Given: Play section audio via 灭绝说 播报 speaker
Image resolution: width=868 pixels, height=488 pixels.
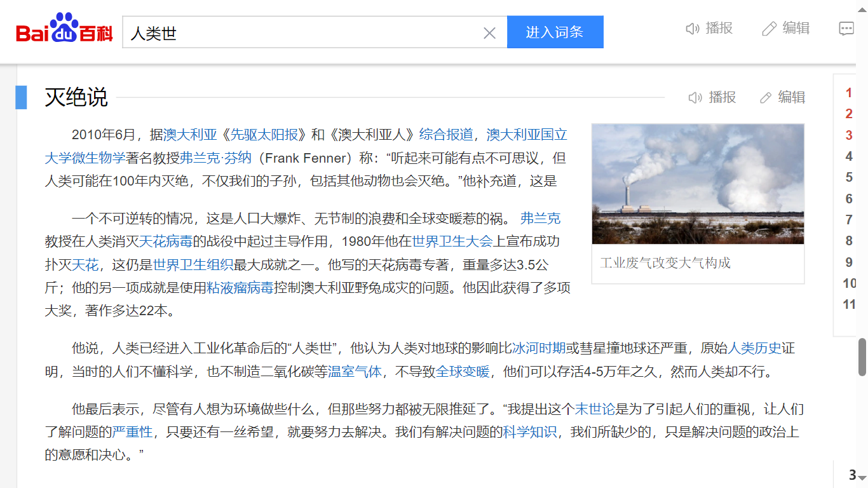Looking at the screenshot, I should (696, 97).
